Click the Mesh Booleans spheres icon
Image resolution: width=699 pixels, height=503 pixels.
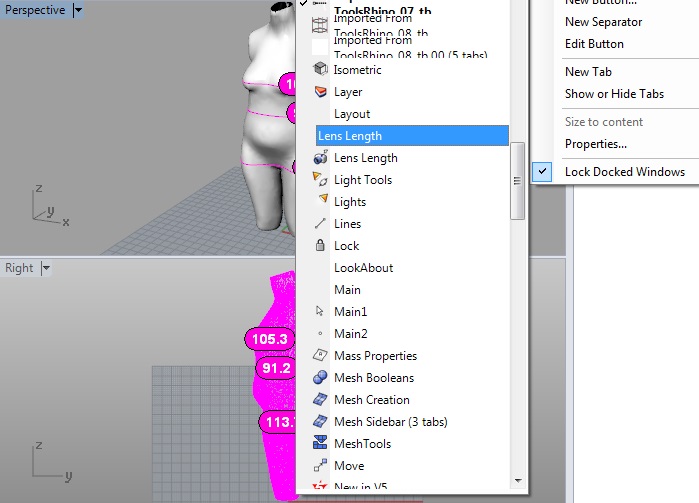coord(320,377)
